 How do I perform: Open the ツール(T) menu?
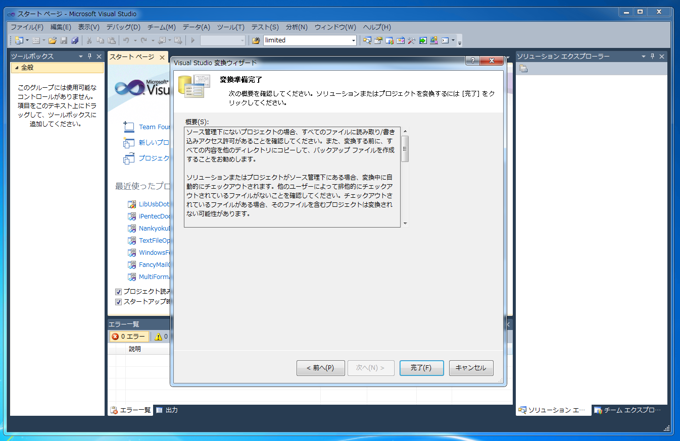point(231,27)
